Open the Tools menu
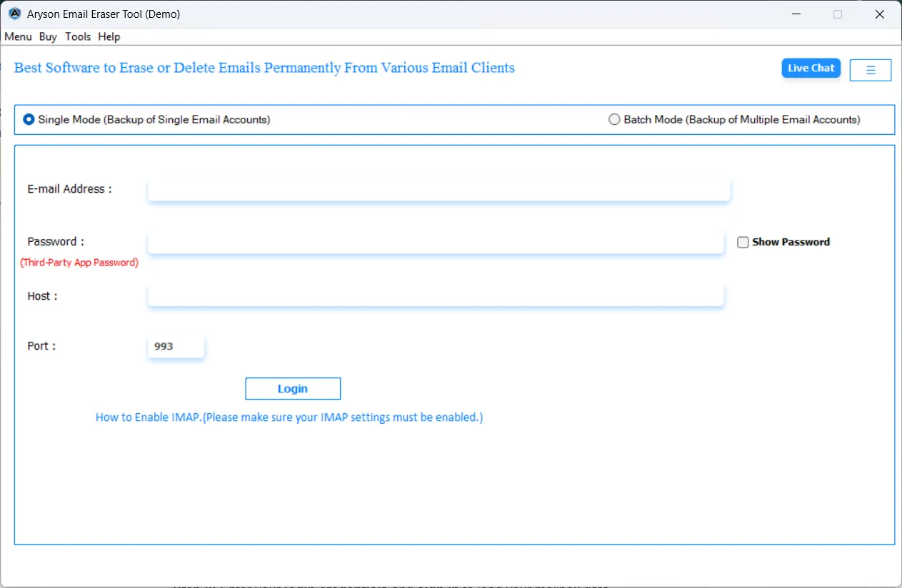The height and width of the screenshot is (588, 902). click(78, 36)
